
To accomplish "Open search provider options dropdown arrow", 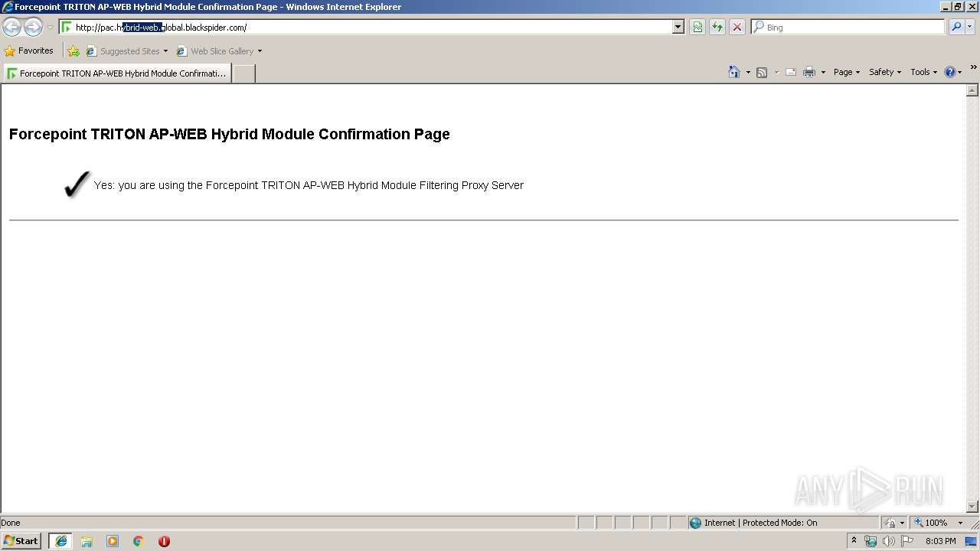I will (x=970, y=28).
